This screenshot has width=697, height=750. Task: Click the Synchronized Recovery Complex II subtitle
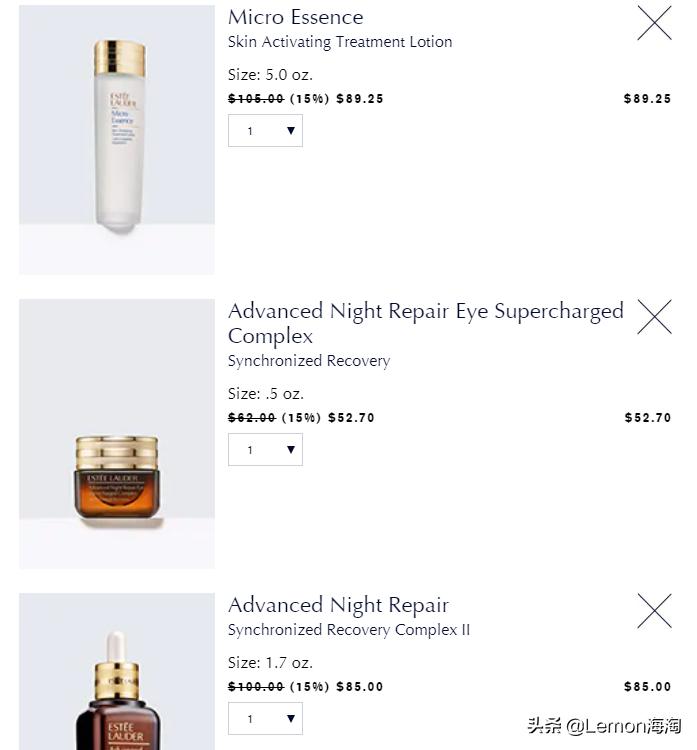(x=349, y=630)
